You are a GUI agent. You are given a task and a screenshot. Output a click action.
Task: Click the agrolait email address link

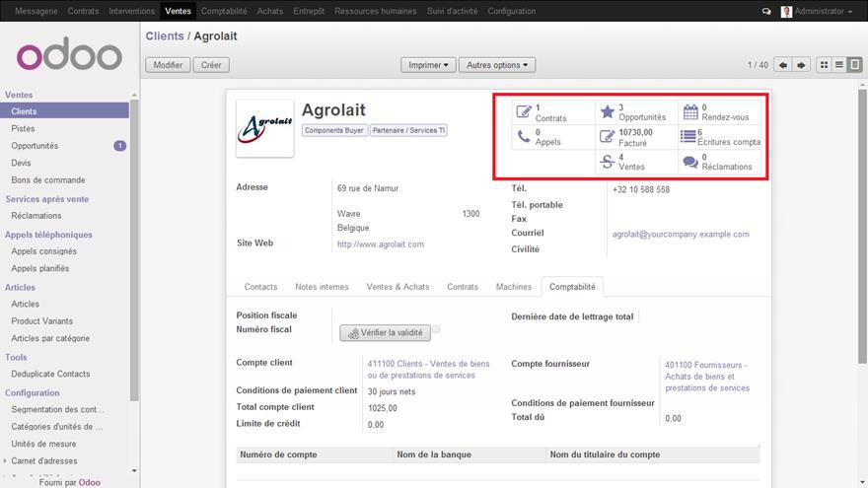pyautogui.click(x=681, y=234)
